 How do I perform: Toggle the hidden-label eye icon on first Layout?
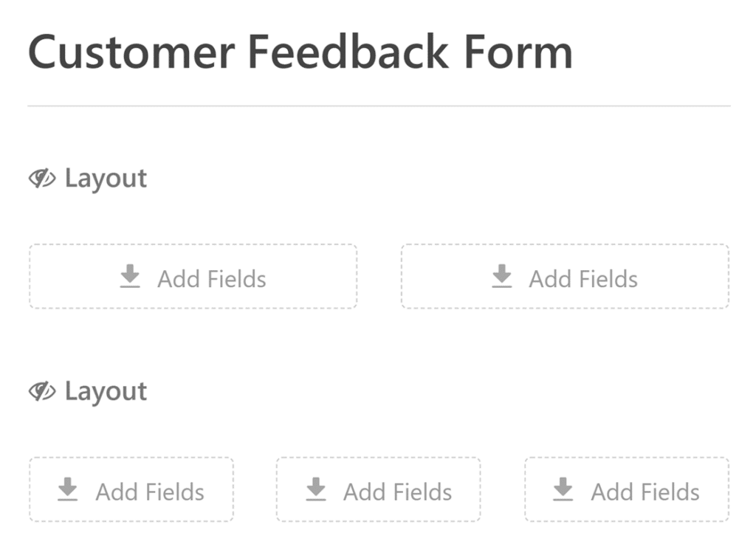(x=42, y=179)
